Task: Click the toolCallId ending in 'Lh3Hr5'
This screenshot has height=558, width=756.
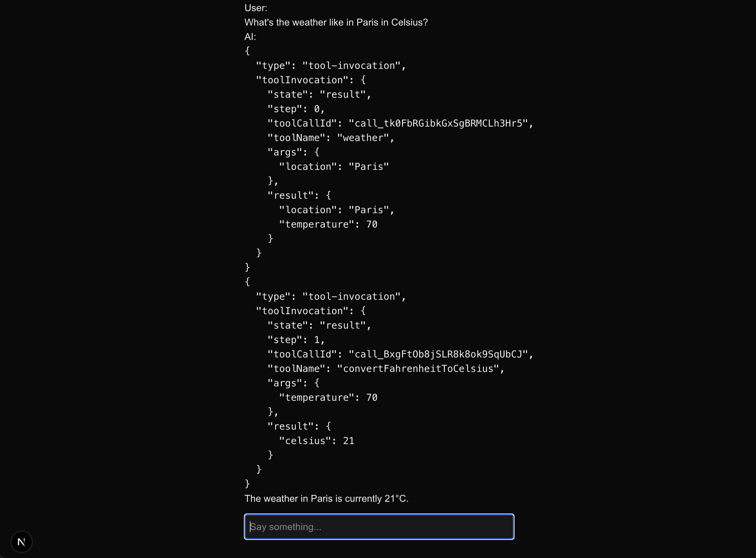Action: tap(400, 123)
